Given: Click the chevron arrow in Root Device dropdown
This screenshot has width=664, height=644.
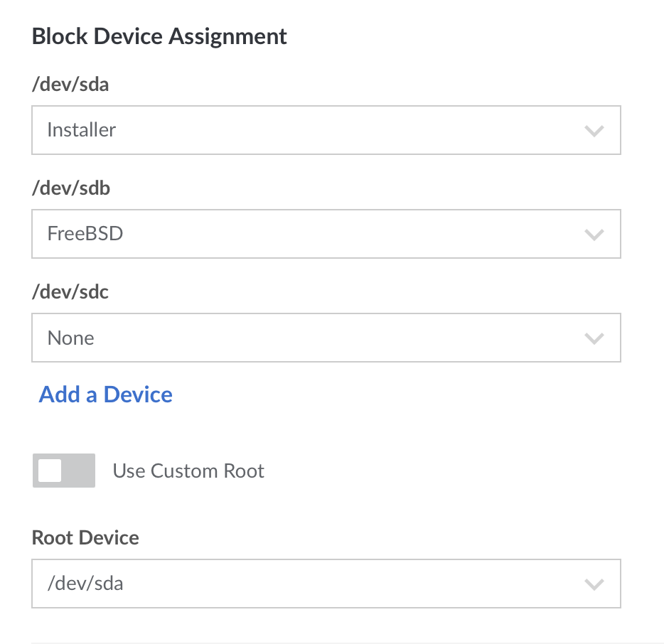Looking at the screenshot, I should [594, 584].
